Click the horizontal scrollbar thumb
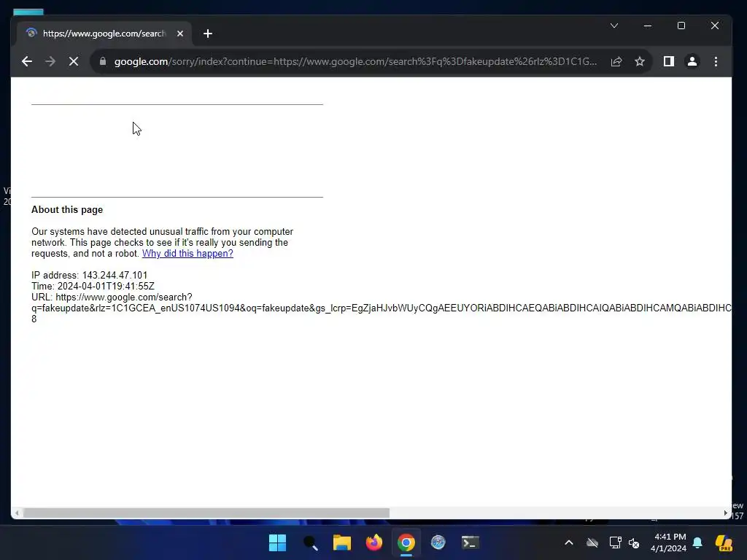The image size is (747, 560). 206,513
